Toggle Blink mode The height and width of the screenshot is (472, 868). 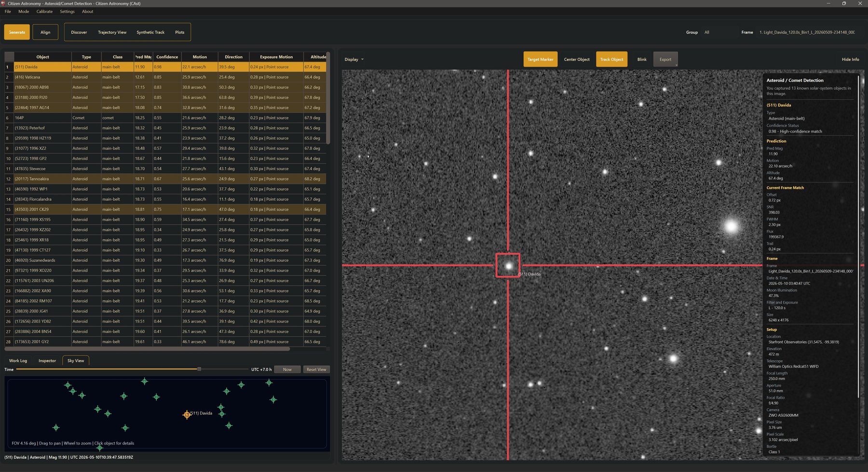[x=642, y=59]
